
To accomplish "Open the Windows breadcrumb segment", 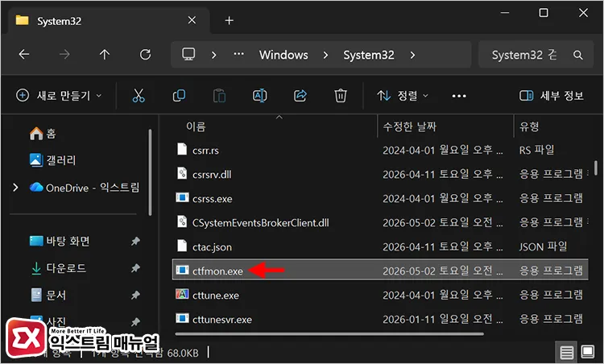I will (283, 55).
